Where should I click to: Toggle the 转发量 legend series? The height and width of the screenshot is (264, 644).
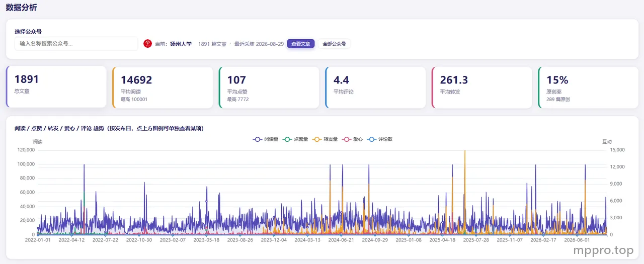(x=325, y=139)
